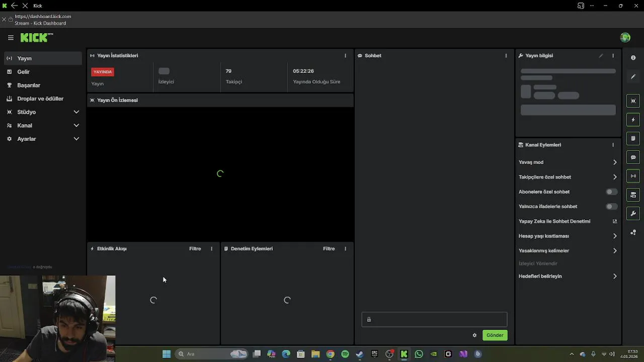This screenshot has width=644, height=362.
Task: Open Etkinlik Akışı panel three-dot menu
Action: coord(211,249)
